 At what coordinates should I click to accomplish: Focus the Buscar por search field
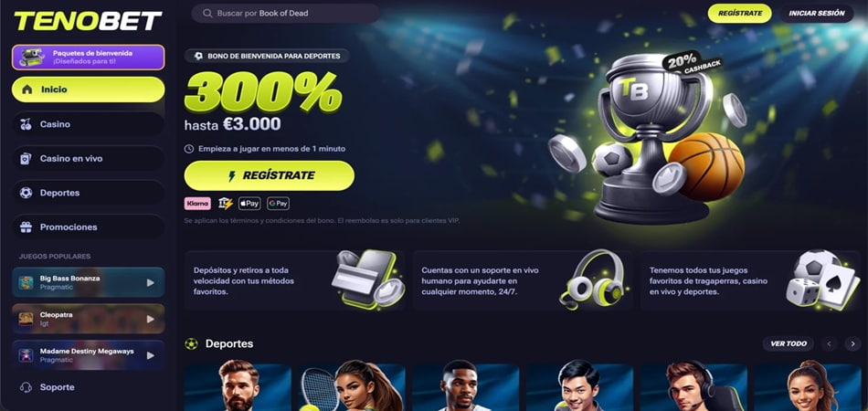pyautogui.click(x=286, y=14)
